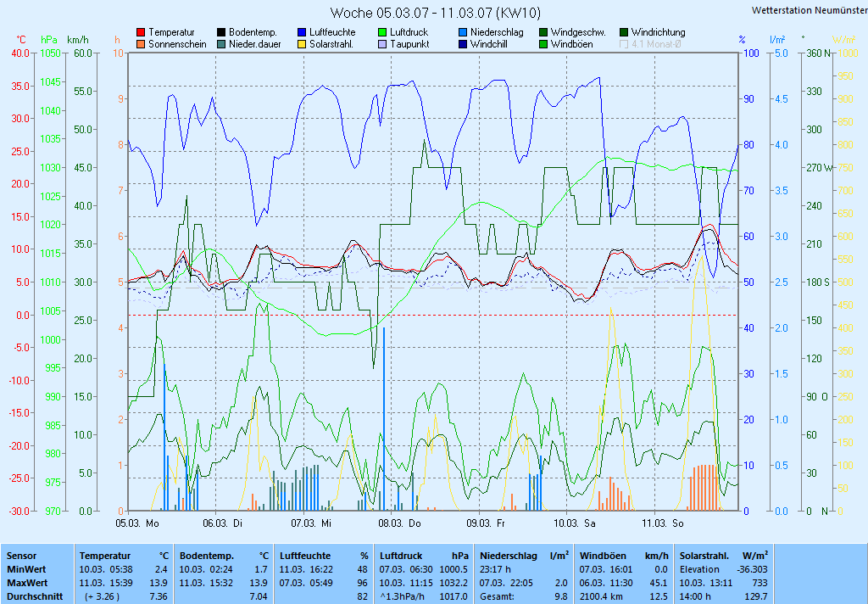Click the lavender Taupunkt color swatch
868x604 pixels.
(x=383, y=44)
